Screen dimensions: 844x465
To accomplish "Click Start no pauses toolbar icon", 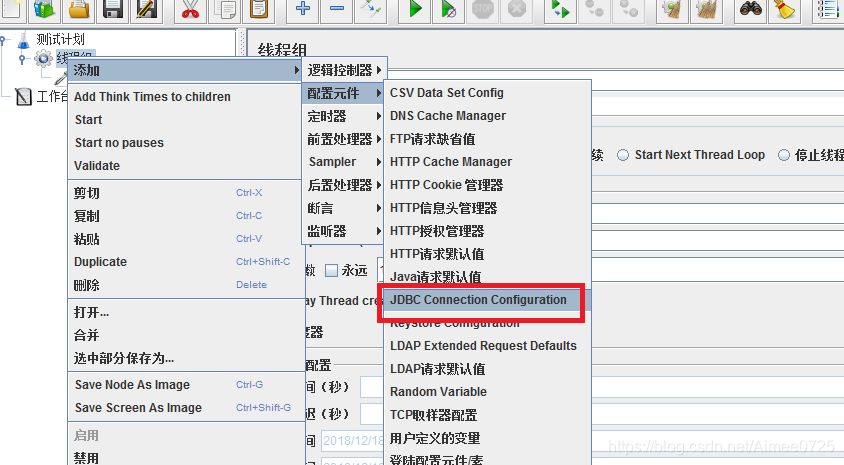I will pyautogui.click(x=449, y=9).
